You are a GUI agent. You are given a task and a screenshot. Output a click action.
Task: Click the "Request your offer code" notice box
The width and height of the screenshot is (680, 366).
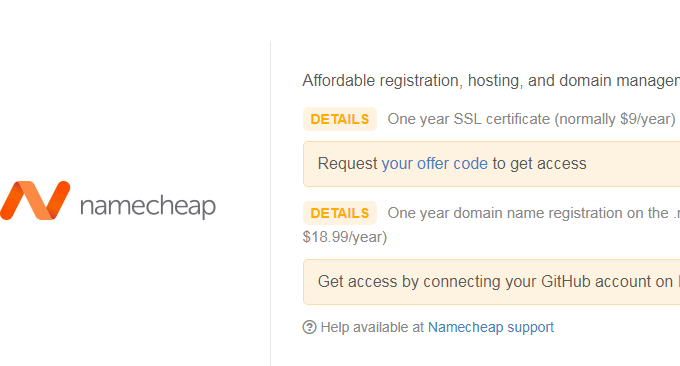click(x=491, y=164)
